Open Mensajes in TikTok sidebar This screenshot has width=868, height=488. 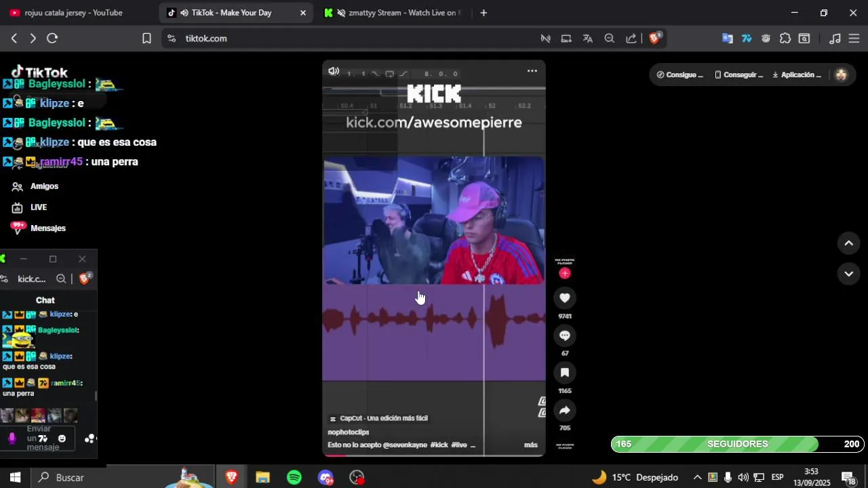coord(39,228)
